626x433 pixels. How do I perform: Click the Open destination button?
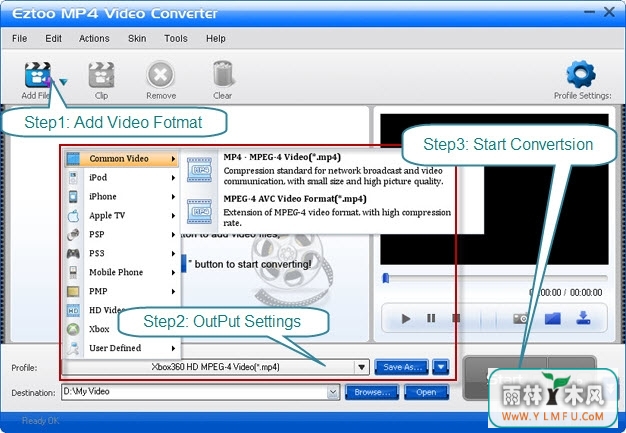426,392
